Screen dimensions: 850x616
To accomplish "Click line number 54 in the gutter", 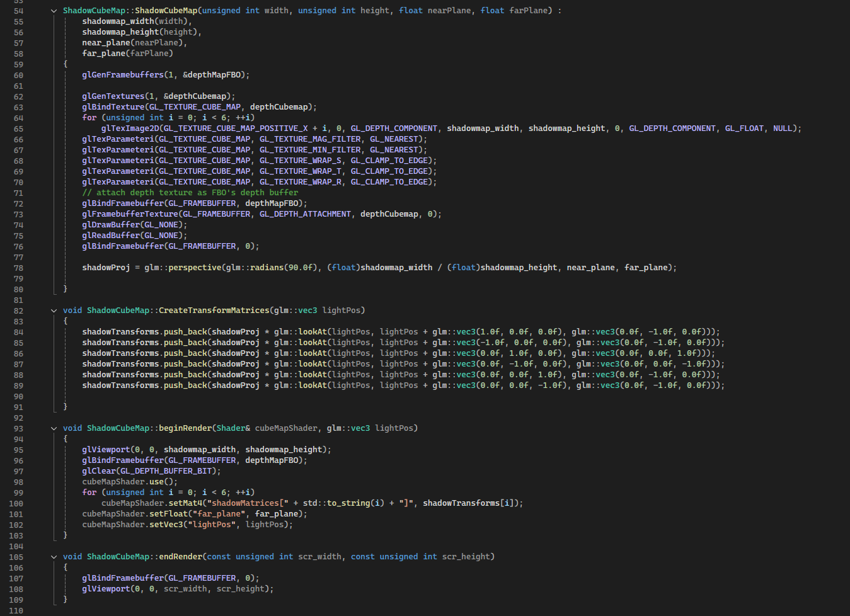I will (x=18, y=11).
